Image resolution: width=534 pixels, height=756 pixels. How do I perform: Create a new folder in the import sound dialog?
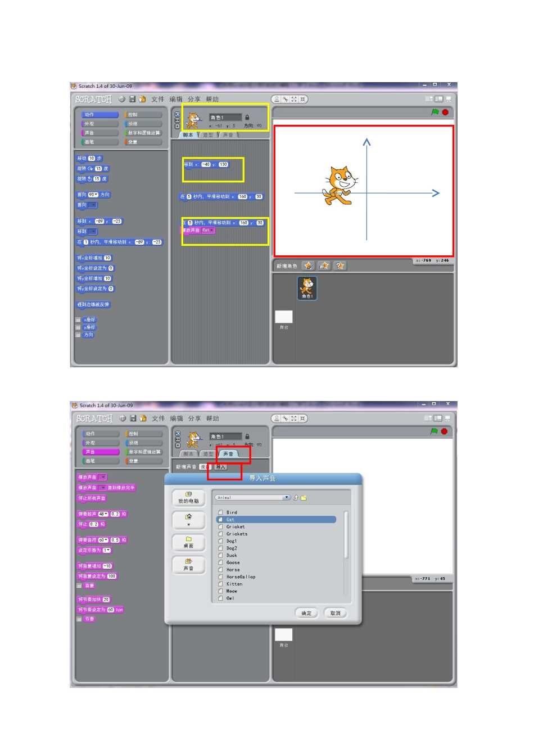pyautogui.click(x=304, y=498)
